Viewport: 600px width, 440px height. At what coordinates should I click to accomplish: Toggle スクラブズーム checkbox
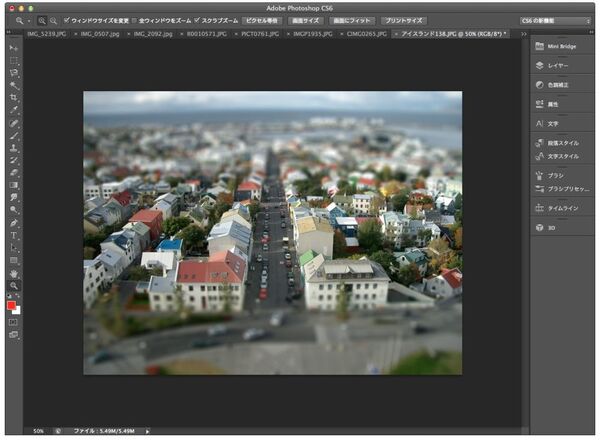197,20
